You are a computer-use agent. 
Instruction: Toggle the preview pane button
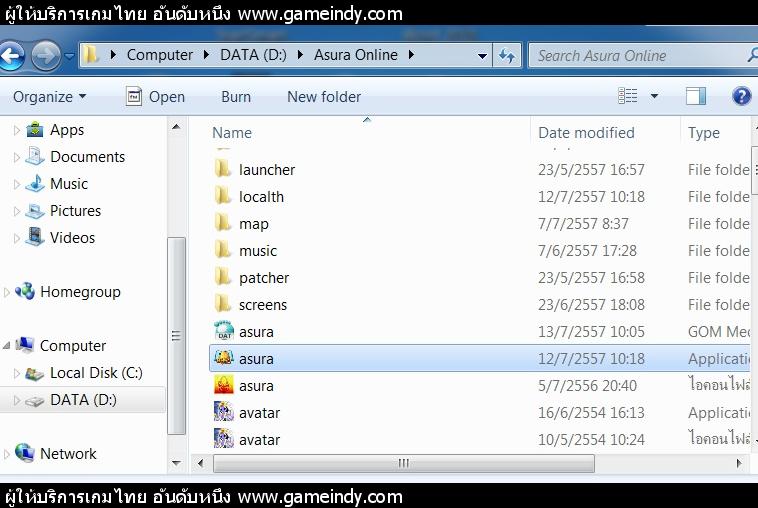coord(696,96)
